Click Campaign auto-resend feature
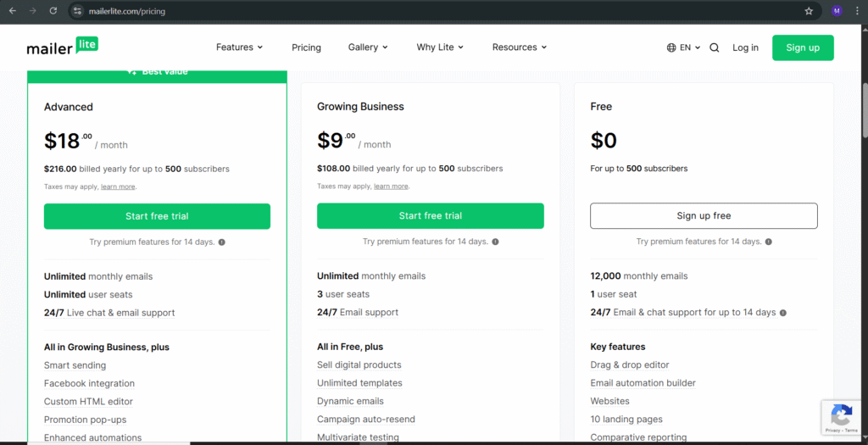868x445 pixels. click(366, 420)
